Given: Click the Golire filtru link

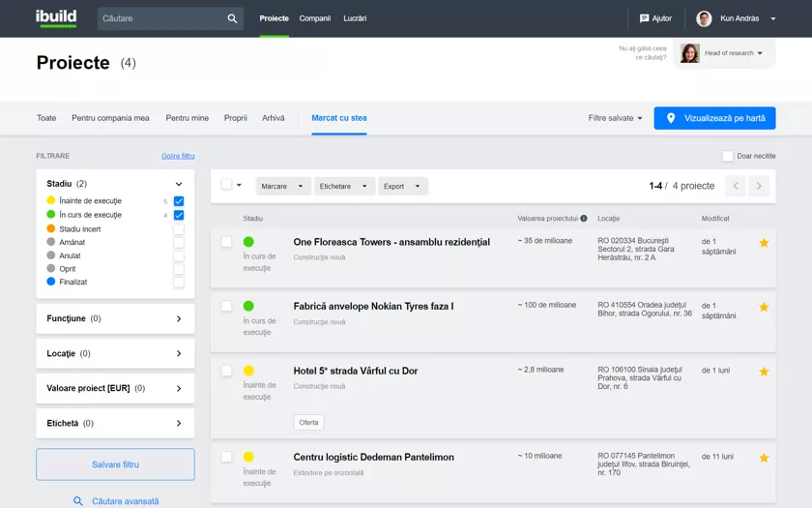Looking at the screenshot, I should (178, 156).
